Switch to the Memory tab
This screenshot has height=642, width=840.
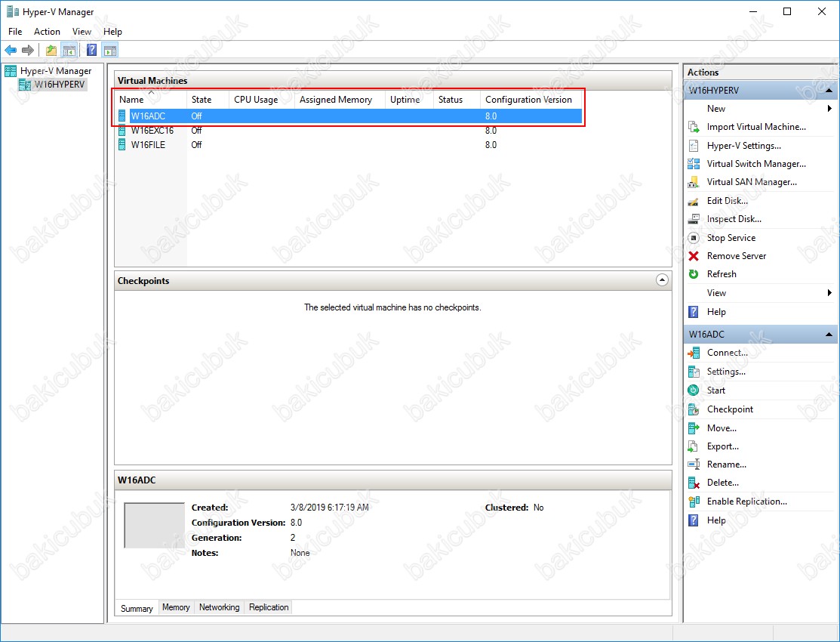pyautogui.click(x=176, y=607)
